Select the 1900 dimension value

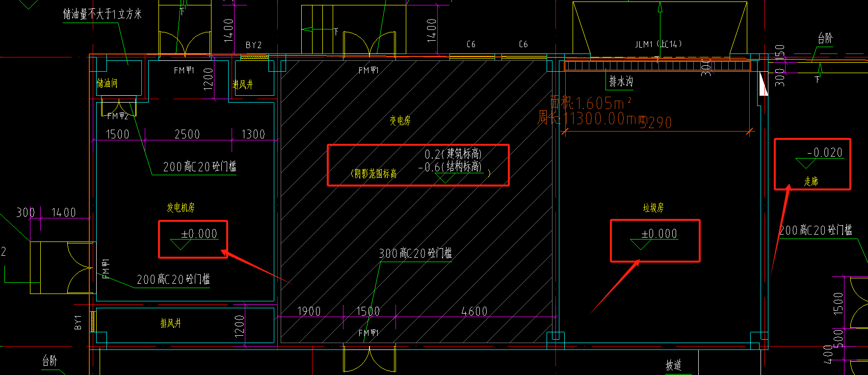(x=309, y=311)
